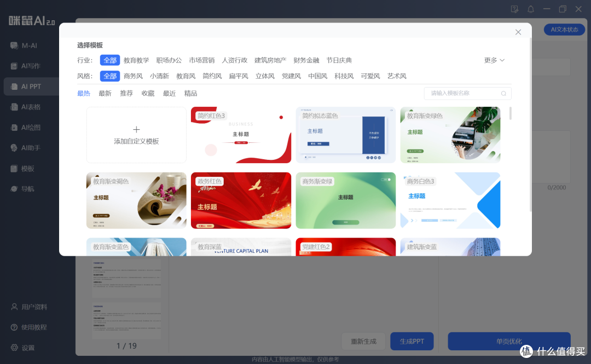Filter by style 小清新
Screen dimensions: 591x364
[159, 76]
